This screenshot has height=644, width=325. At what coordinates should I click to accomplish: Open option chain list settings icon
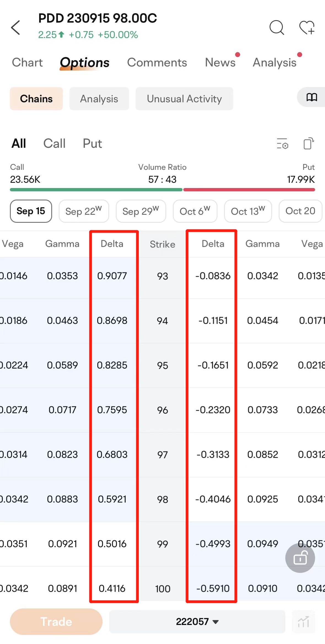point(282,144)
